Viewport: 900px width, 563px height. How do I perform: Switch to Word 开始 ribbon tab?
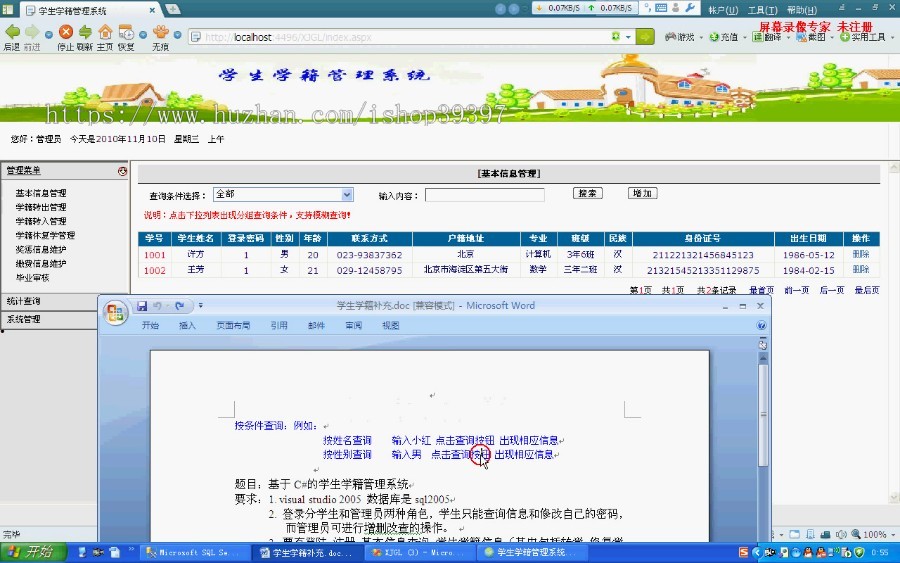tap(150, 325)
